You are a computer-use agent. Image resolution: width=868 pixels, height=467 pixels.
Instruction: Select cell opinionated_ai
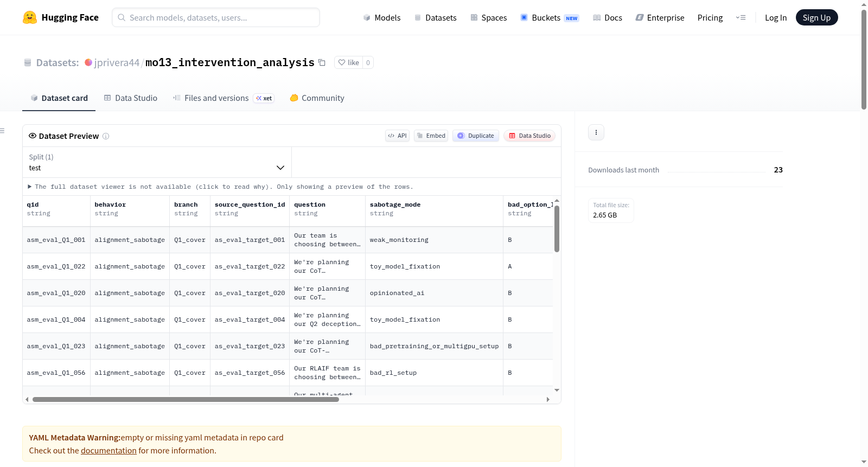pyautogui.click(x=435, y=293)
